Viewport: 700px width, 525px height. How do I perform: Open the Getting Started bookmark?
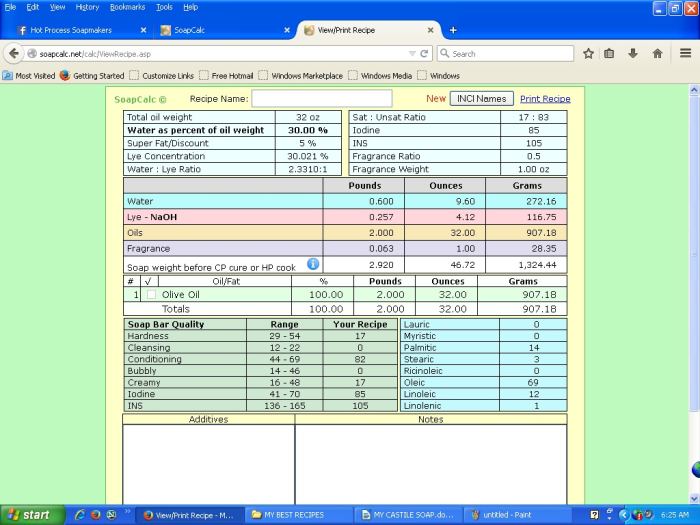coord(92,75)
